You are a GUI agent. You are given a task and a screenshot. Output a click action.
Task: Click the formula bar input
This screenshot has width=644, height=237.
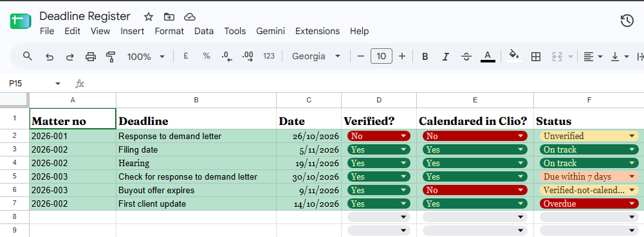365,84
